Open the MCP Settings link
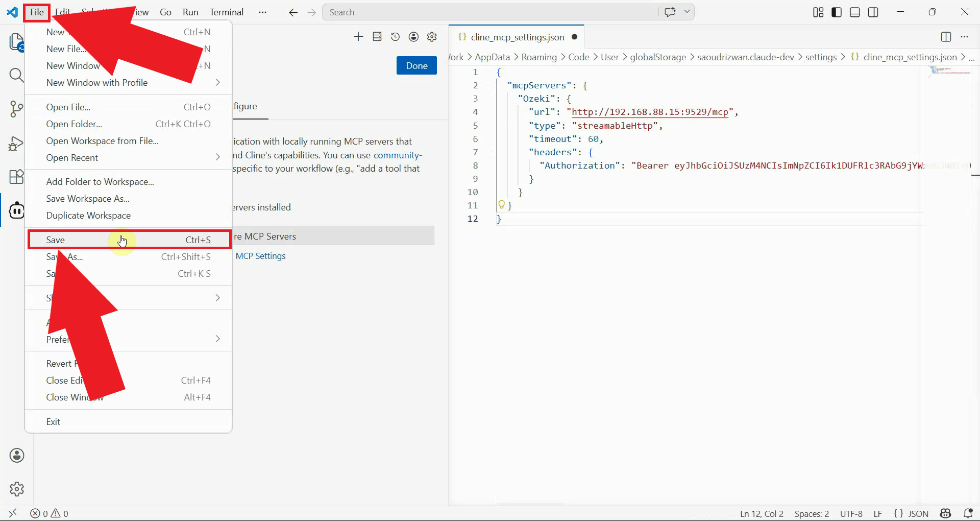 click(x=260, y=256)
